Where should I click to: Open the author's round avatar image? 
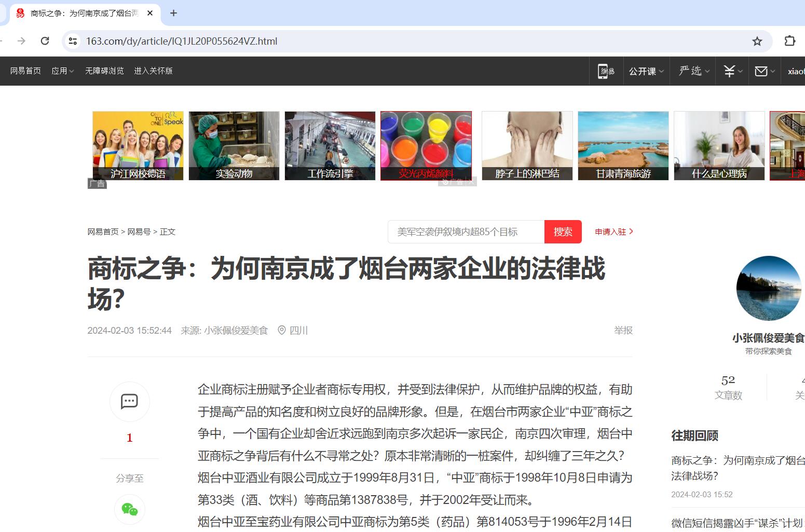click(x=769, y=288)
